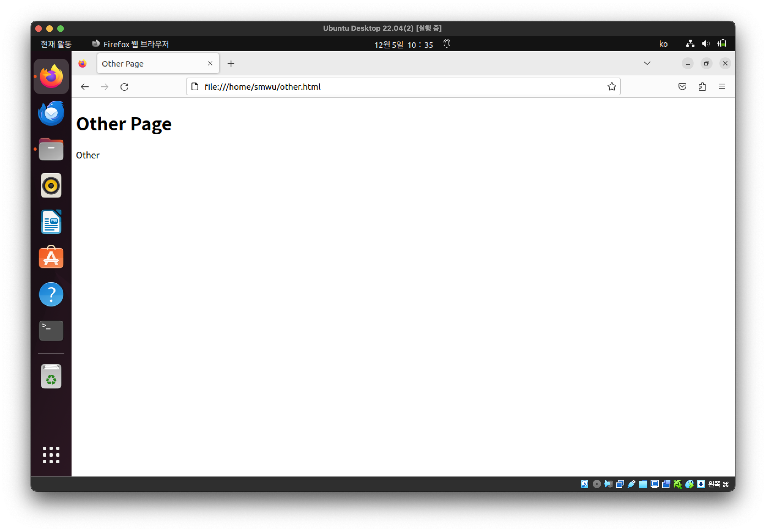The height and width of the screenshot is (532, 766).
Task: Click the VirtualBox USB devices icon
Action: [631, 484]
